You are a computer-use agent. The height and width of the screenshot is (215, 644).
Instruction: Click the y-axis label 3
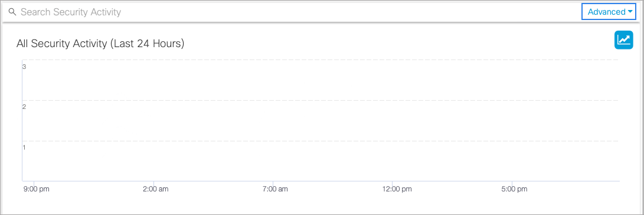[24, 67]
